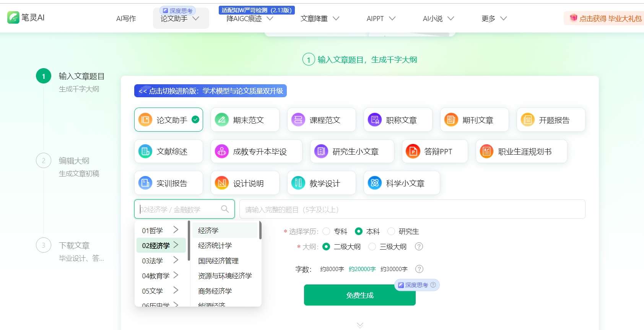This screenshot has height=330, width=644.
Task: Choose 约8000字 word count
Action: (x=332, y=269)
